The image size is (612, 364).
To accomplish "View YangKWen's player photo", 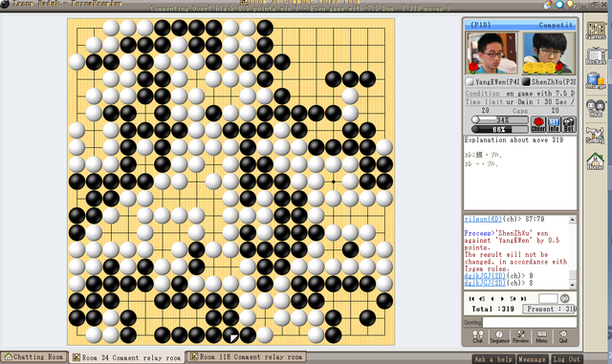I will coord(492,54).
